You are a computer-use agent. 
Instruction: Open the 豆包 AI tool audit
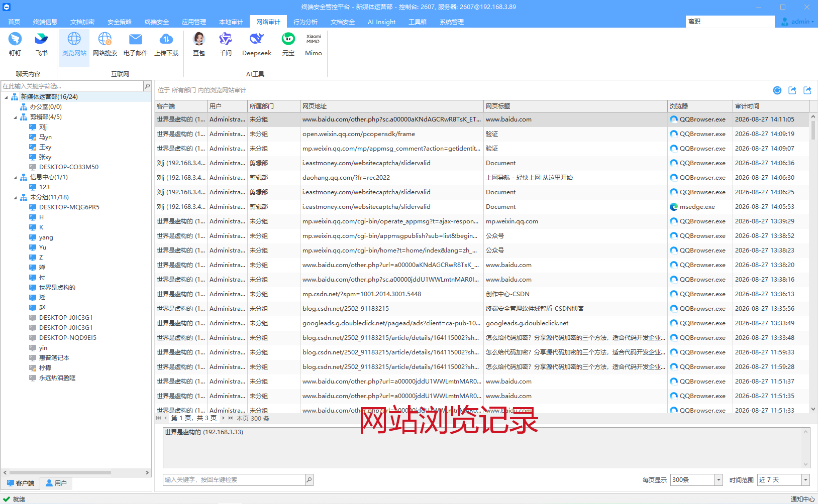coord(199,44)
